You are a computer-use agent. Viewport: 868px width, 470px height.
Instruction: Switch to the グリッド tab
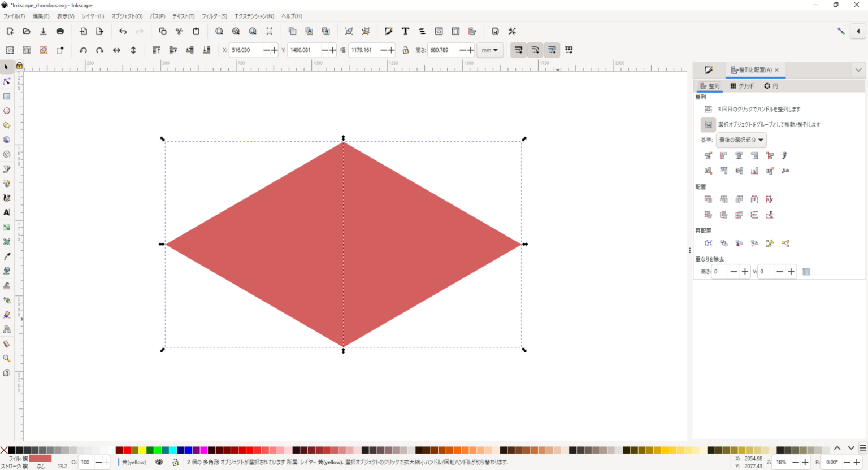pos(742,86)
